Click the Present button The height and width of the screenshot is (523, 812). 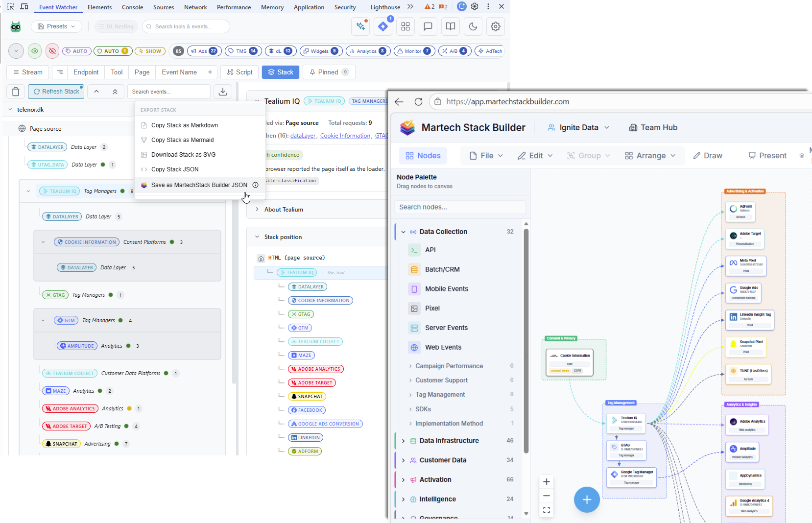tap(767, 156)
